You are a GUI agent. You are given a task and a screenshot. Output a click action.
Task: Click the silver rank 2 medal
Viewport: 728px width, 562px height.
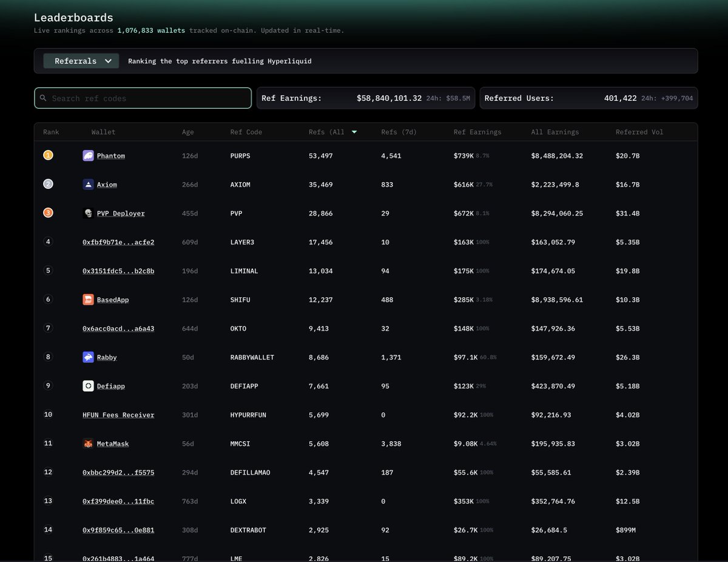(48, 184)
